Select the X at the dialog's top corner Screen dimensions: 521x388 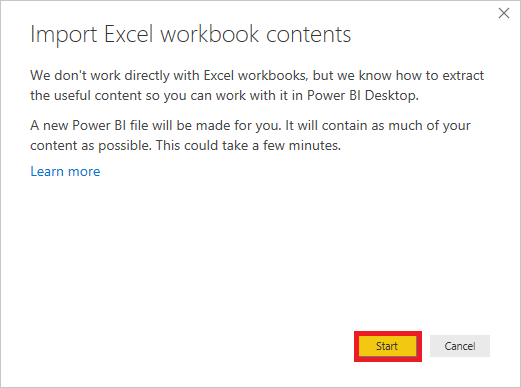click(504, 13)
